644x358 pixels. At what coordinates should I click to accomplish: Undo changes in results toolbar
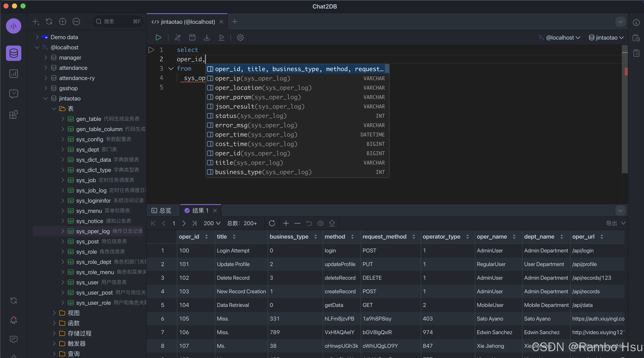pos(309,223)
